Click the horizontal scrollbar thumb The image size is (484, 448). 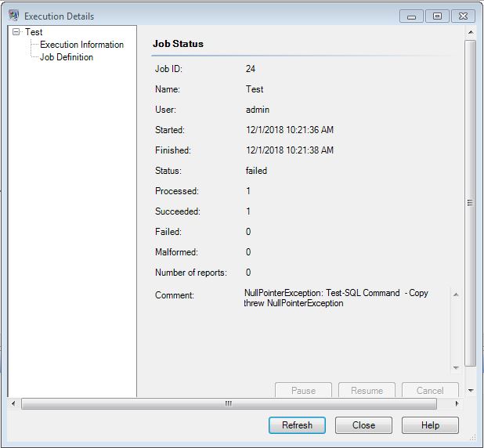(229, 404)
